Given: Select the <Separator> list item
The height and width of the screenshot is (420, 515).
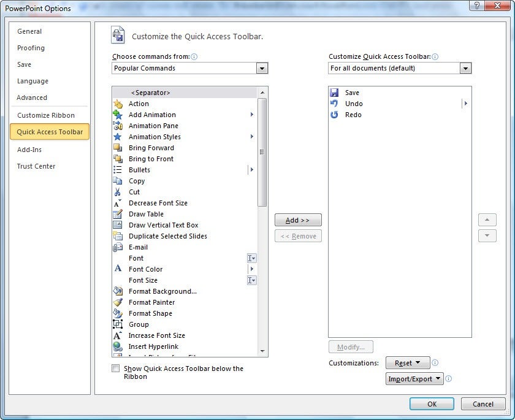Looking at the screenshot, I should click(185, 93).
